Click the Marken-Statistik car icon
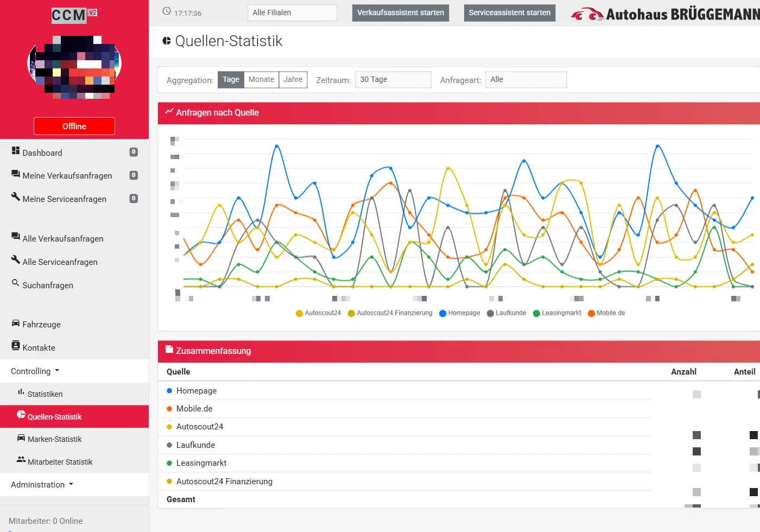Image resolution: width=760 pixels, height=532 pixels. tap(21, 438)
